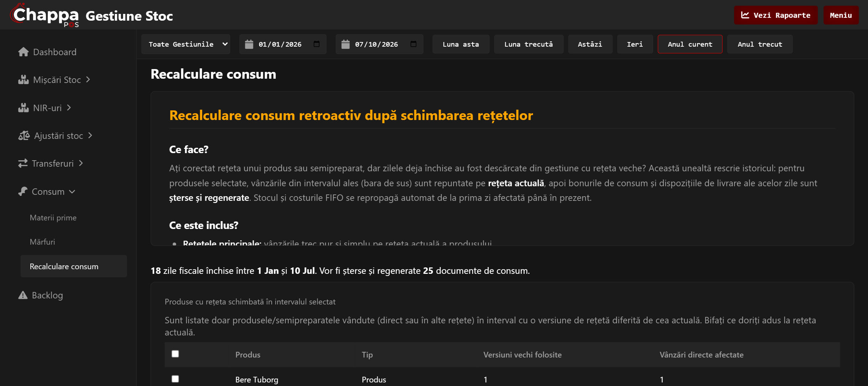Click the Backlog warning triangle icon
The image size is (868, 386).
23,295
